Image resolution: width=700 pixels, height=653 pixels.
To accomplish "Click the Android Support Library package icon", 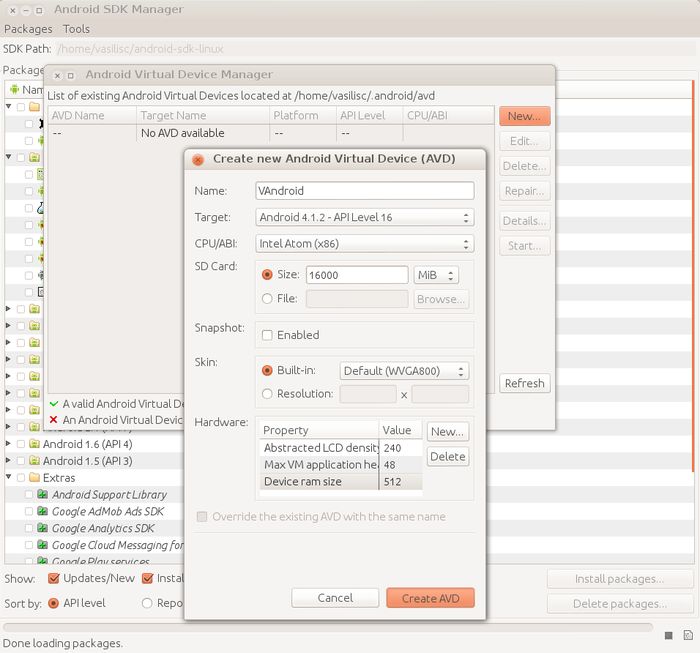I will click(42, 494).
